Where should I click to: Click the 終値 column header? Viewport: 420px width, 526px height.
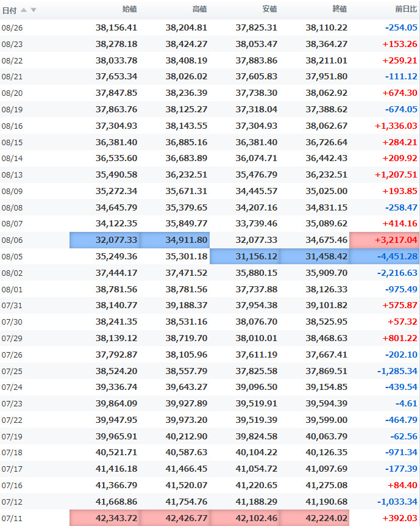click(340, 9)
